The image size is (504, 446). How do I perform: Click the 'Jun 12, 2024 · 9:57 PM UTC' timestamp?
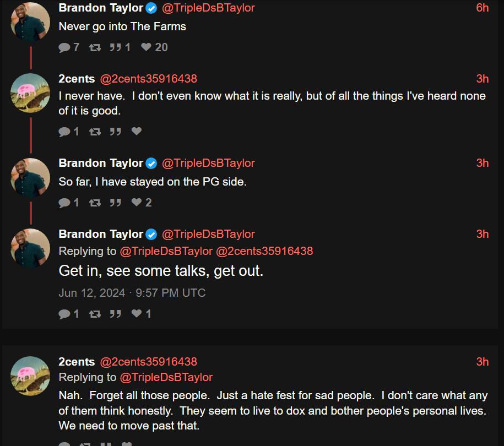point(132,293)
